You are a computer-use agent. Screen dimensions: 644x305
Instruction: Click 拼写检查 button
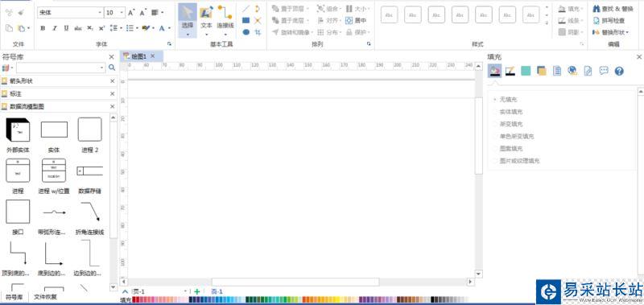point(609,20)
